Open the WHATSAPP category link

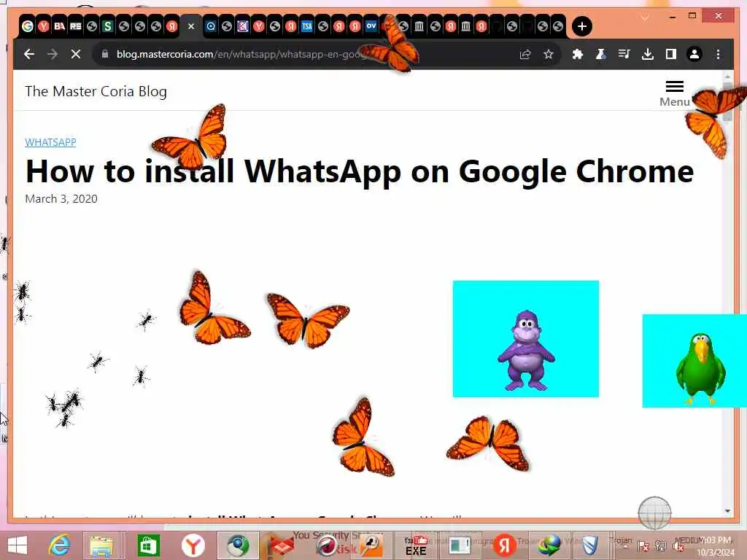50,142
